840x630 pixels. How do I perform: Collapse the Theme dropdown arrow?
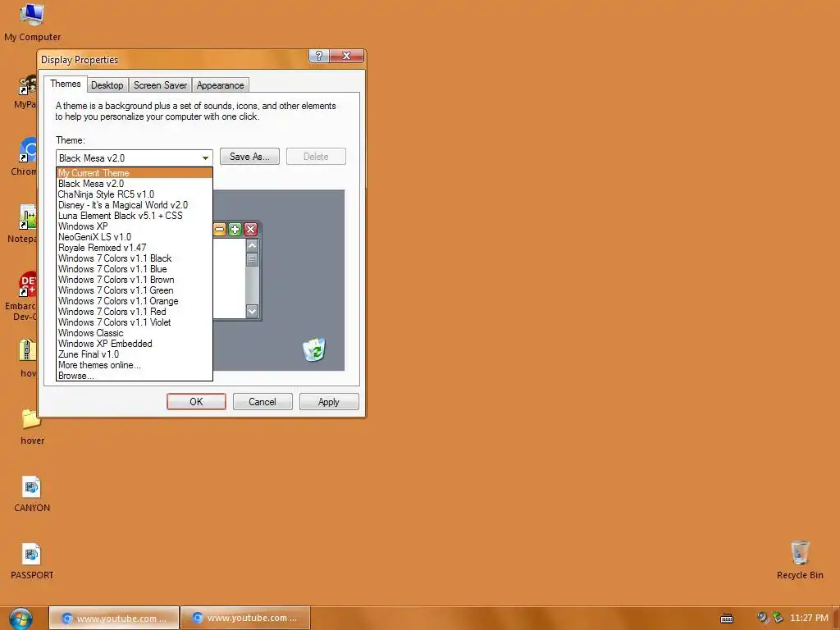pos(205,158)
